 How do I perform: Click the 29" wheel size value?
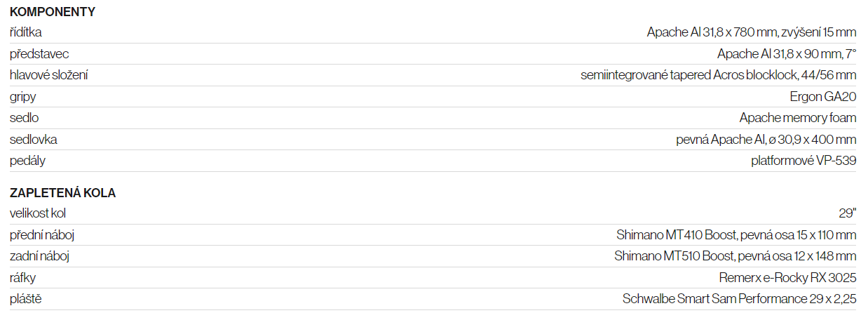847,213
